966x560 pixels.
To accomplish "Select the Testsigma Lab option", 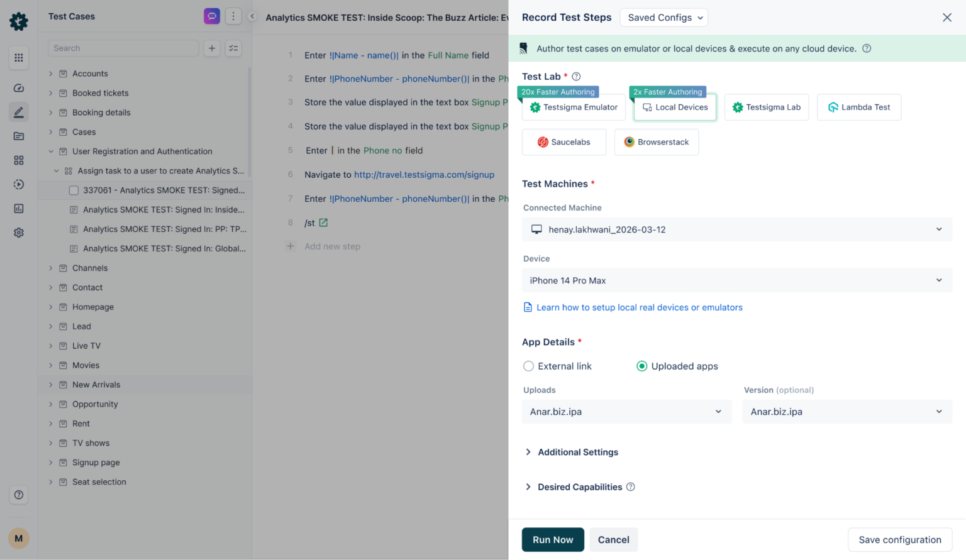I will 767,107.
